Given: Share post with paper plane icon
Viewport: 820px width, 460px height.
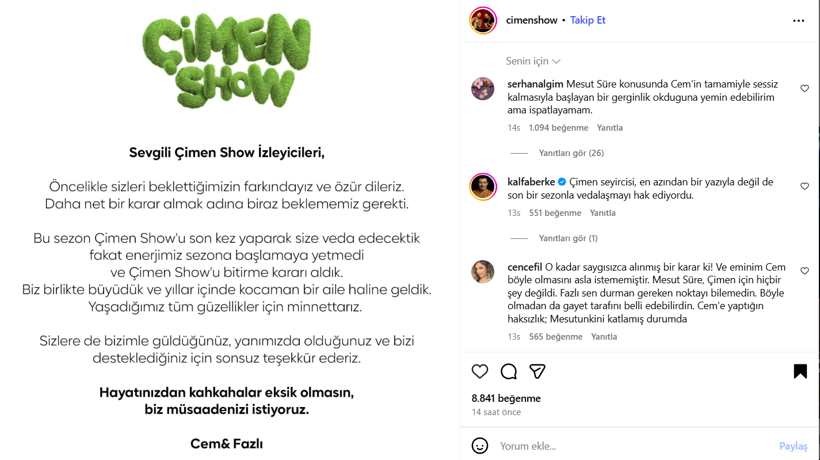Looking at the screenshot, I should (537, 372).
